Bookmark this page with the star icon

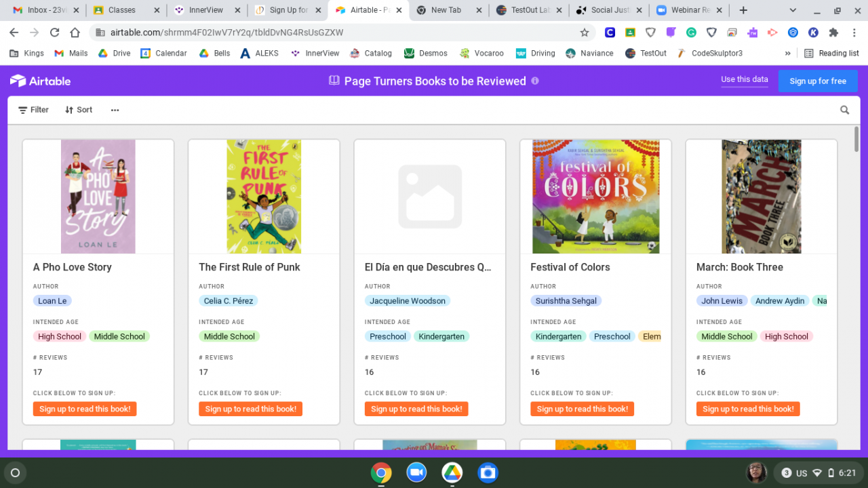coord(584,33)
